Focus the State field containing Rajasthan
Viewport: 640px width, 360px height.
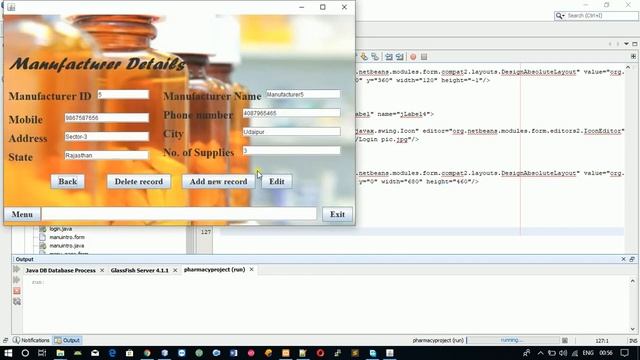click(x=107, y=156)
